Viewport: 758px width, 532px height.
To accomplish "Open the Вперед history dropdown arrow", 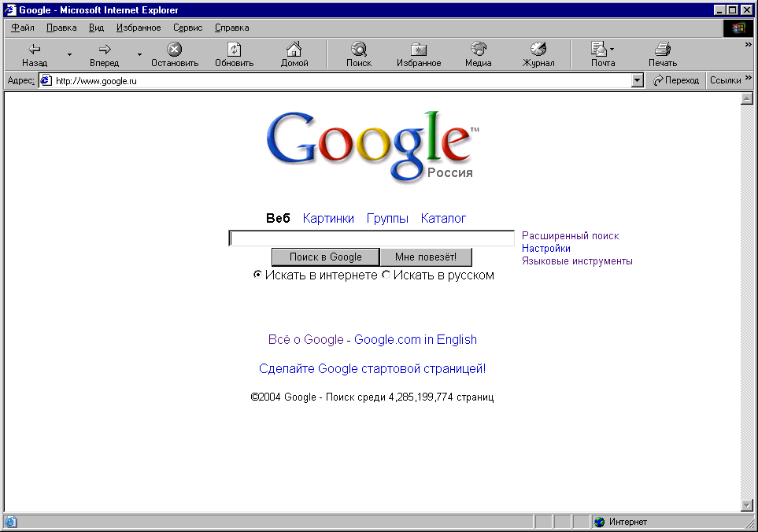I will 139,54.
